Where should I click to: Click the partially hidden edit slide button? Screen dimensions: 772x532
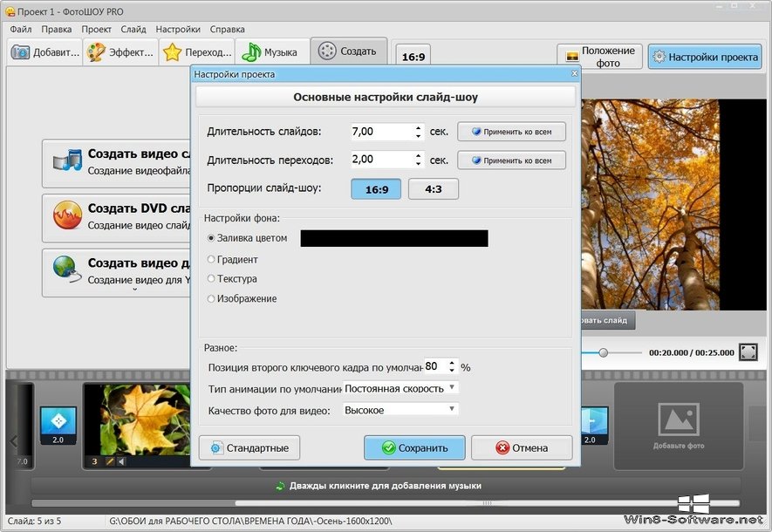(608, 320)
